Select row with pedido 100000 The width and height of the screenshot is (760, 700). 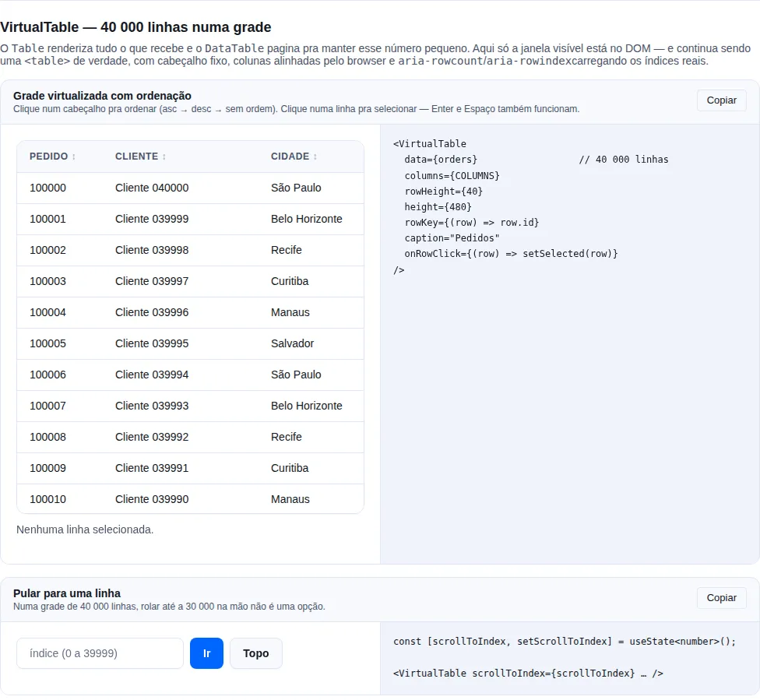(191, 188)
